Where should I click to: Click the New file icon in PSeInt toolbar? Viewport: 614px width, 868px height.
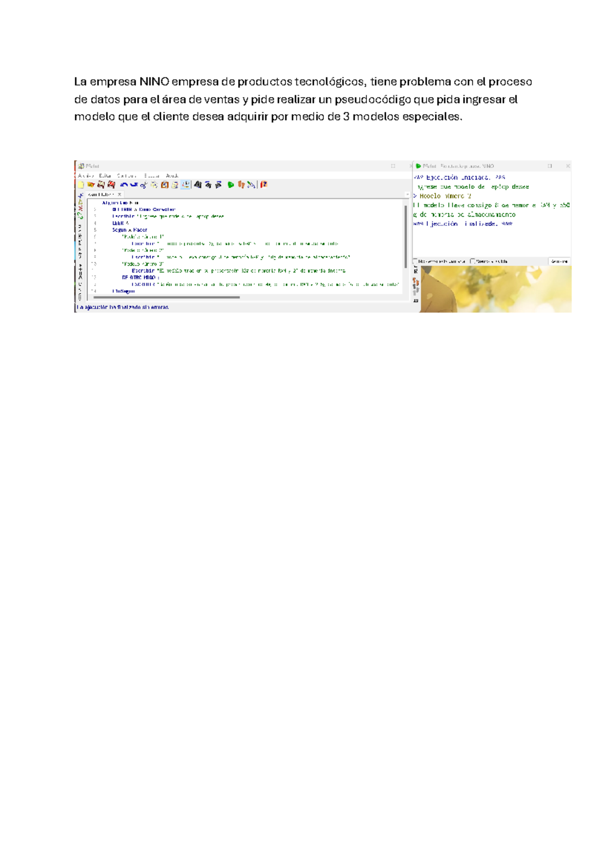(x=81, y=185)
